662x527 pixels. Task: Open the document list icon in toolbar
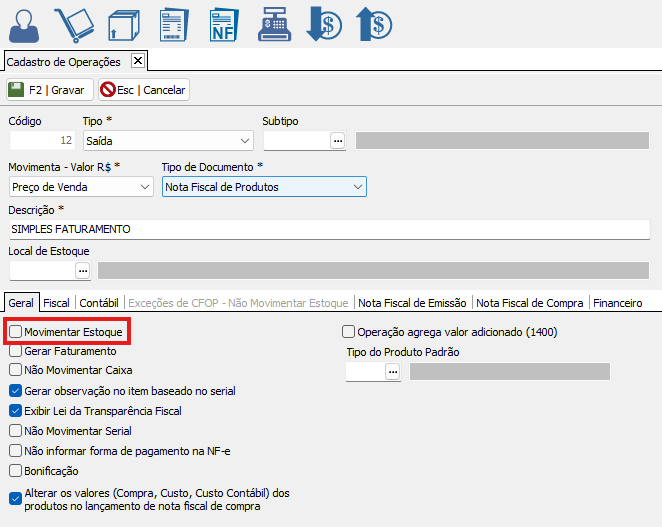172,24
